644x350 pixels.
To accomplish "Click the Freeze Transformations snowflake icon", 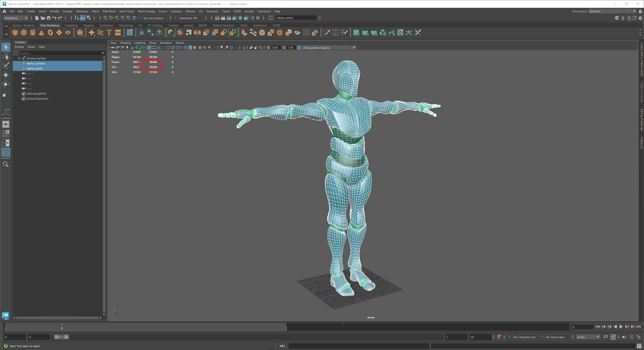I will click(159, 33).
